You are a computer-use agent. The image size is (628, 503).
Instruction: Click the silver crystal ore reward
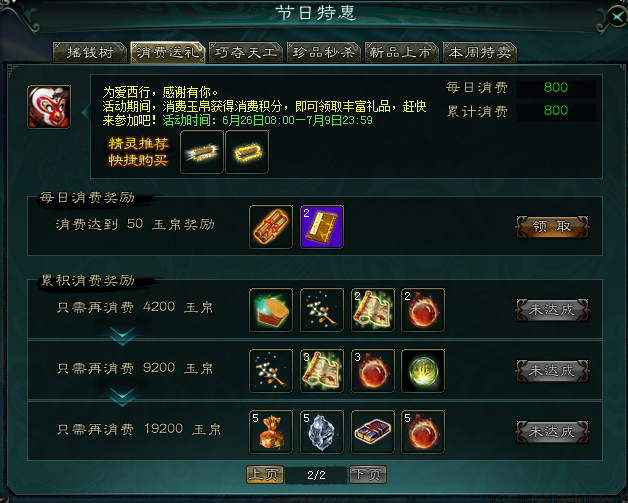[322, 431]
